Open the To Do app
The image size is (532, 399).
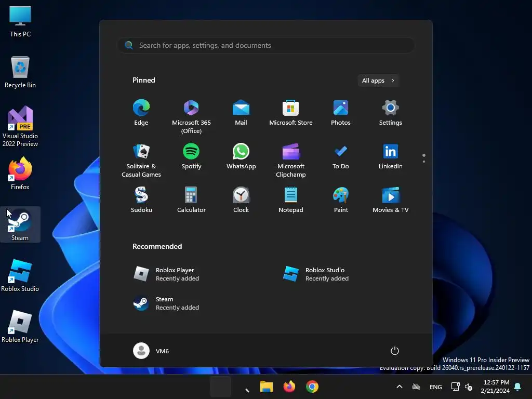341,156
